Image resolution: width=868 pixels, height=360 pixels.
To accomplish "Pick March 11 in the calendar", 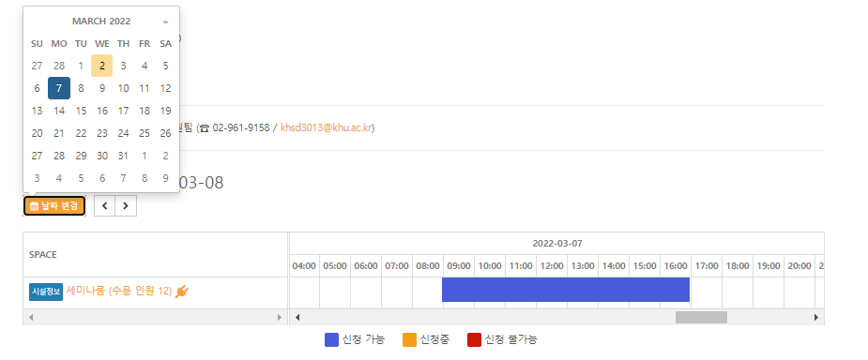I will point(145,88).
